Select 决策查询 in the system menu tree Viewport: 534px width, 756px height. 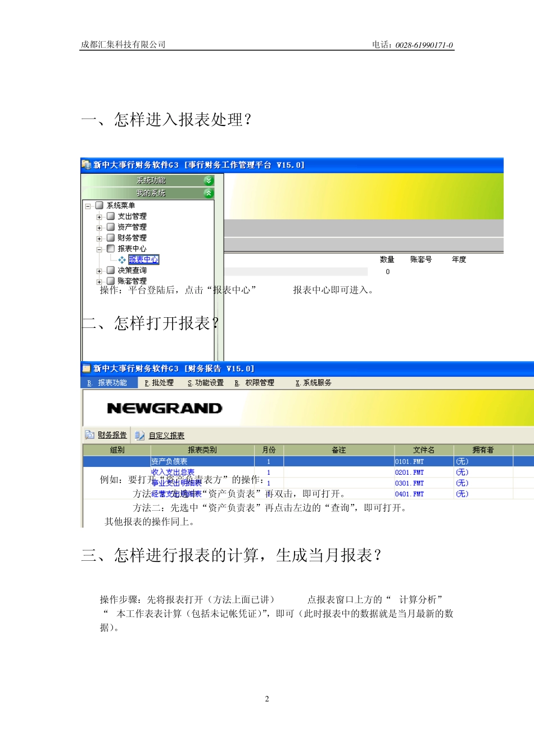[132, 270]
